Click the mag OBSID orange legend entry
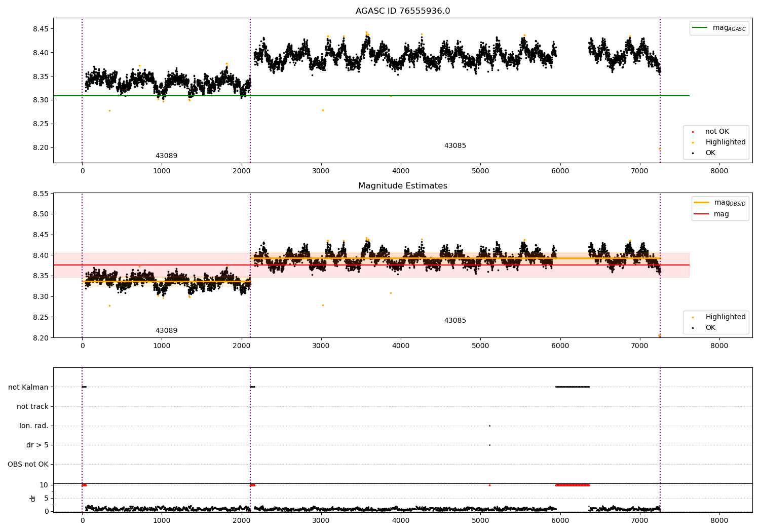Image resolution: width=760 pixels, height=532 pixels. pyautogui.click(x=720, y=203)
